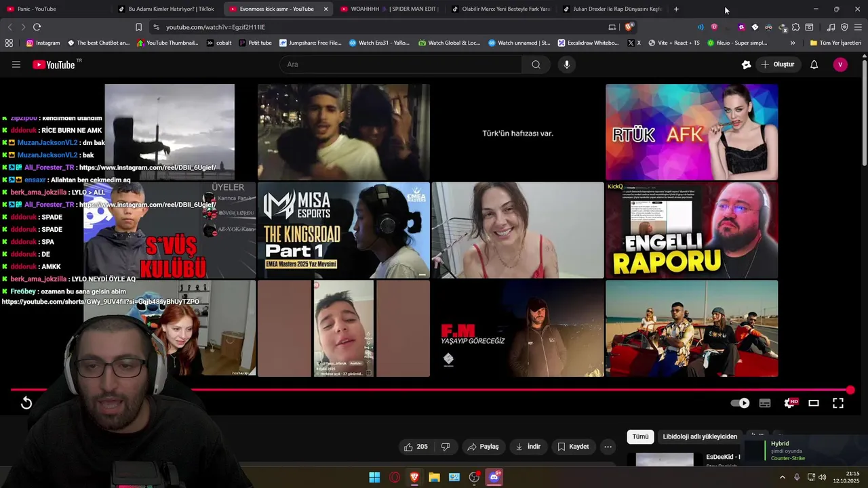Open the clock showing 21:15
The image size is (868, 488).
tap(846, 477)
